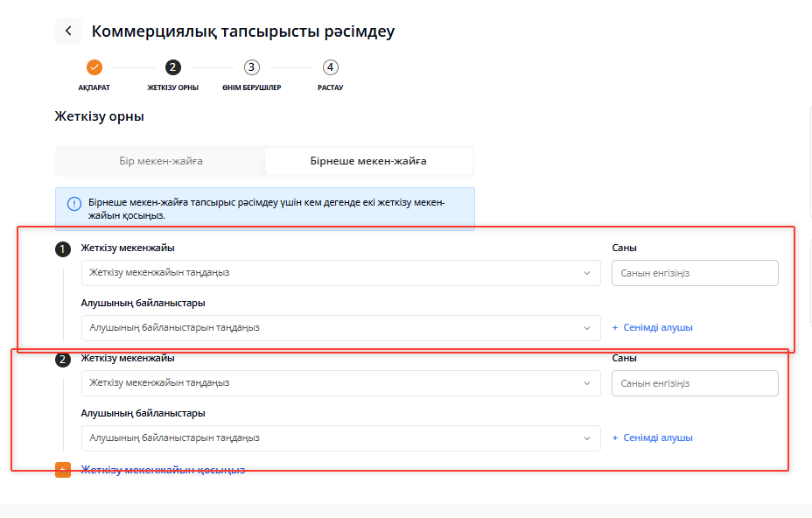Screen dimensions: 812x518
Task: Open second Жеткізу мекенжайы dropdown
Action: [340, 383]
